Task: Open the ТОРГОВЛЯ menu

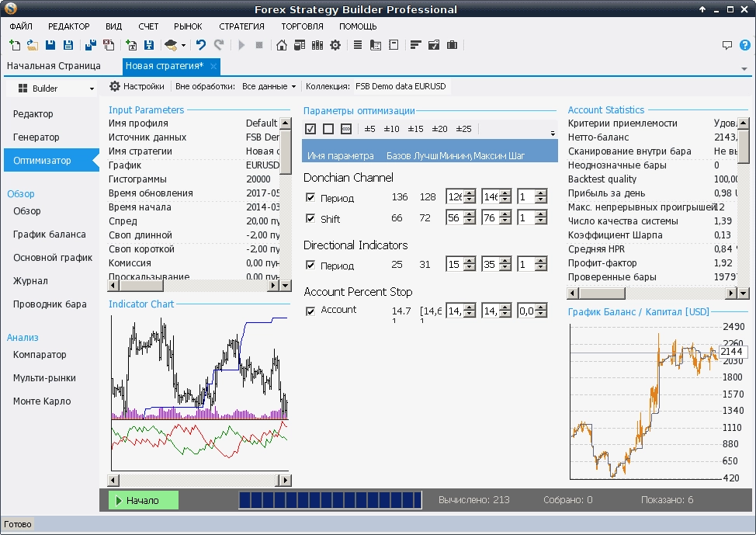Action: (x=302, y=26)
